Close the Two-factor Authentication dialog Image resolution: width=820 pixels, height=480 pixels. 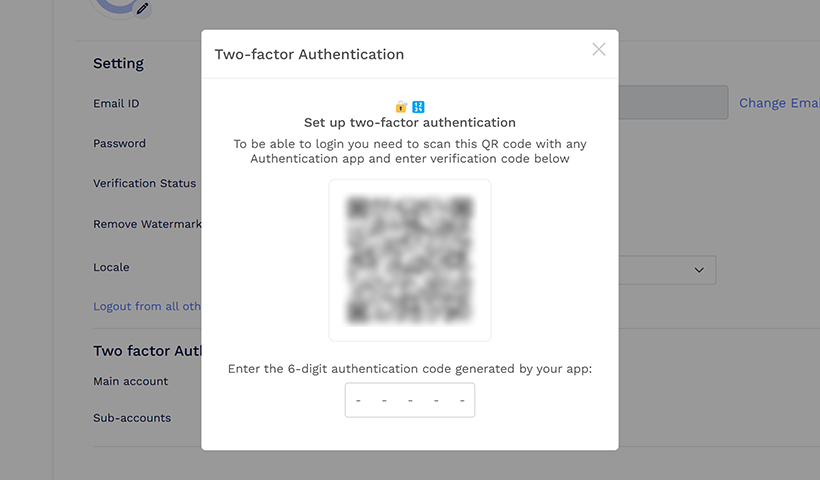tap(598, 49)
